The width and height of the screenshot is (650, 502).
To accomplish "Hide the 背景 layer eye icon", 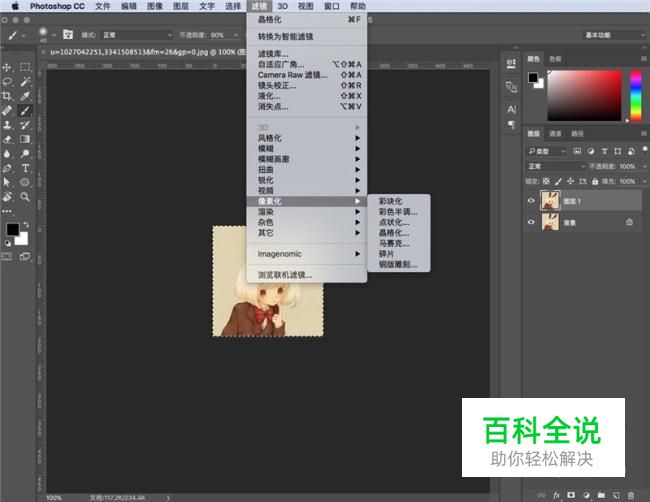I will coord(531,222).
